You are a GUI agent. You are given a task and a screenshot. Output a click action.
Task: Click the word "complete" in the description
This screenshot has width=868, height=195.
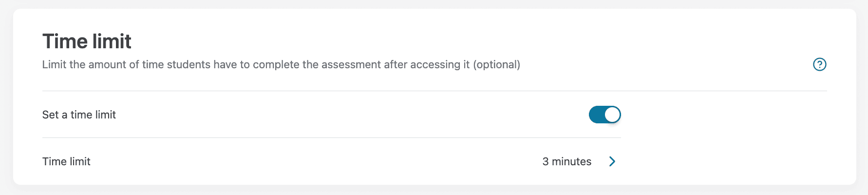point(276,64)
